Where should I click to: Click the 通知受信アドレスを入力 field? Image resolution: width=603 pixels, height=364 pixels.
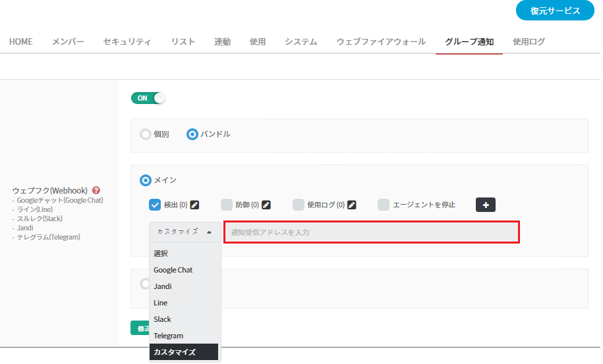(x=372, y=232)
